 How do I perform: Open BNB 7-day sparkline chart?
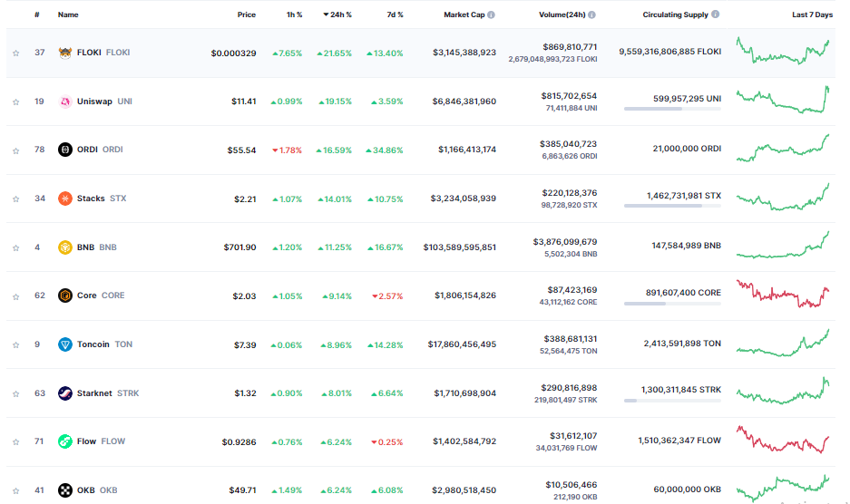point(783,245)
